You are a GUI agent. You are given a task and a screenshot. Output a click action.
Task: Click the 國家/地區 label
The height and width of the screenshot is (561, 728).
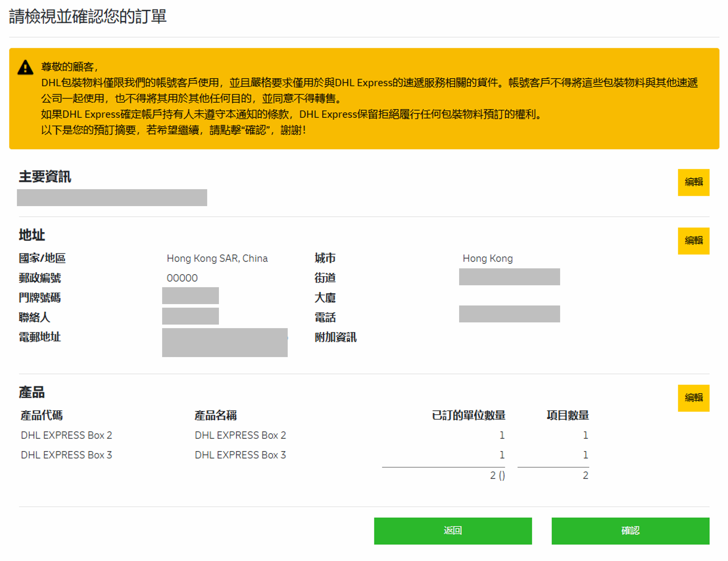(42, 258)
